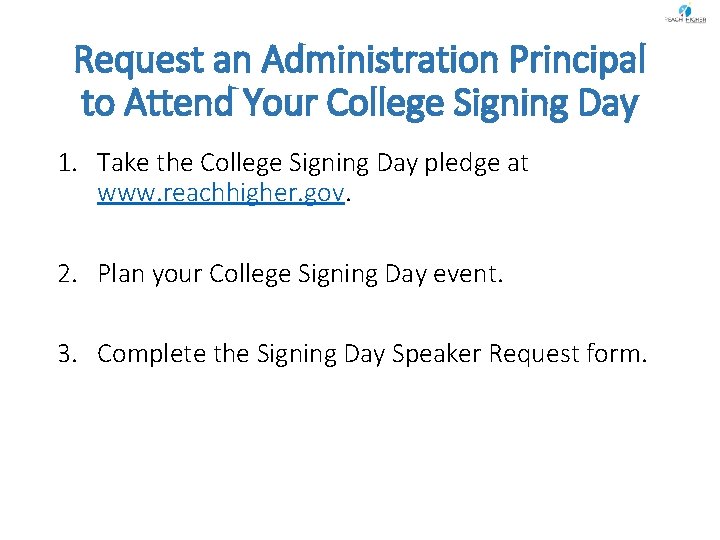720x540 pixels.
Task: Click the word "Your" in the heading
Action: (280, 101)
